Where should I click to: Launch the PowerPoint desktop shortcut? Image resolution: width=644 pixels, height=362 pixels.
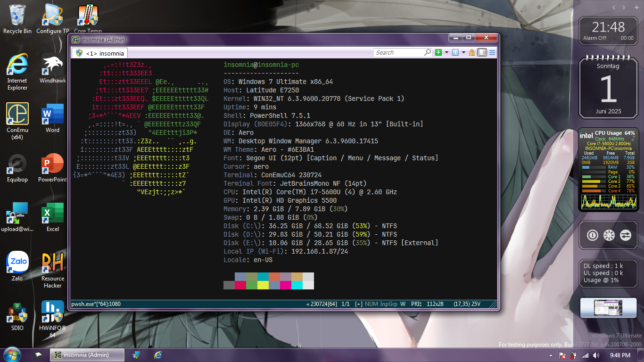click(52, 168)
